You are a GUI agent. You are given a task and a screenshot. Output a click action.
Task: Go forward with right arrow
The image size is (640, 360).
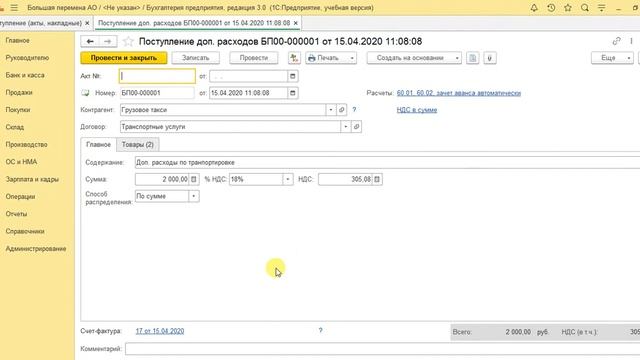click(x=108, y=41)
